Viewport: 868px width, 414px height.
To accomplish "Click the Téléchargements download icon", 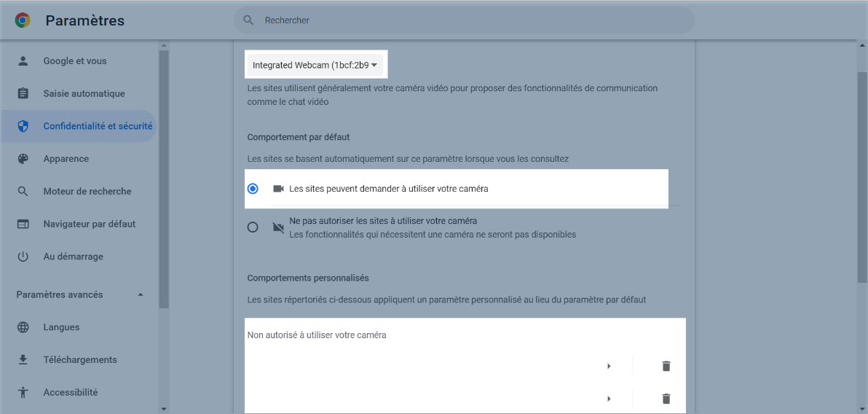I will [x=23, y=360].
